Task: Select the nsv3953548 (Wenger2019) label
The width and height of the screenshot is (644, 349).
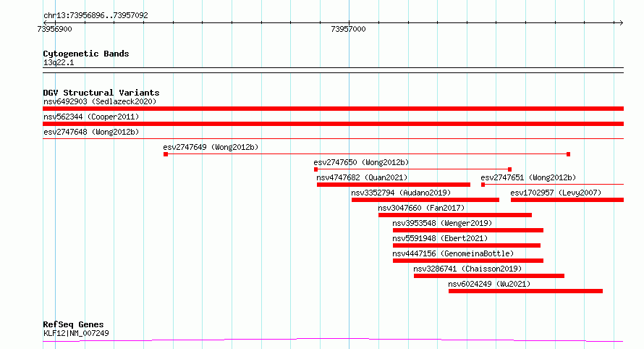Action: click(442, 223)
